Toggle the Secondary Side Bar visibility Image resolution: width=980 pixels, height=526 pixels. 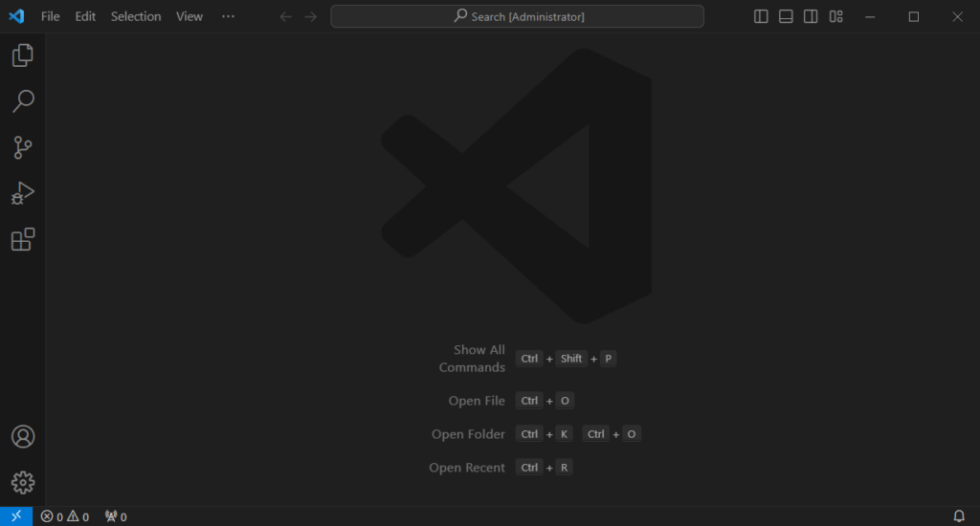tap(811, 16)
